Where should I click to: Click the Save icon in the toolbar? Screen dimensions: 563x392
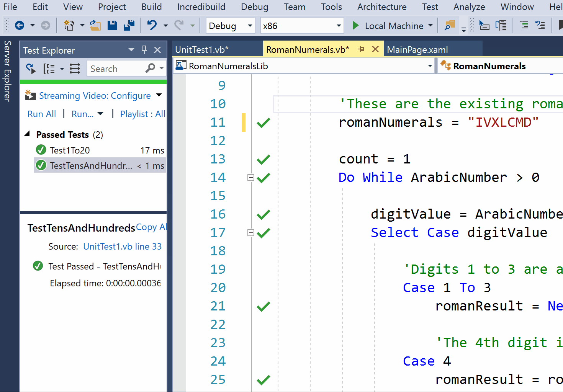pos(112,25)
